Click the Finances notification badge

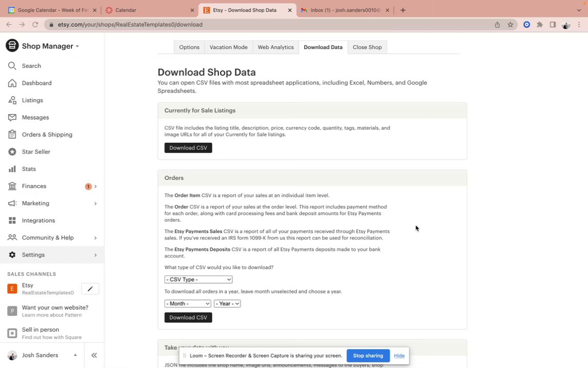coord(88,186)
